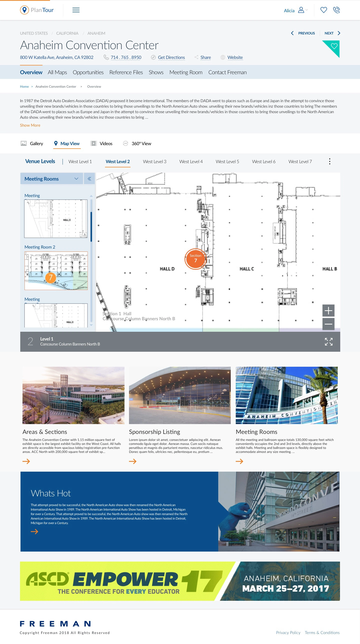Open the Meeting Room tab
Image resolution: width=360 pixels, height=644 pixels.
pyautogui.click(x=186, y=72)
